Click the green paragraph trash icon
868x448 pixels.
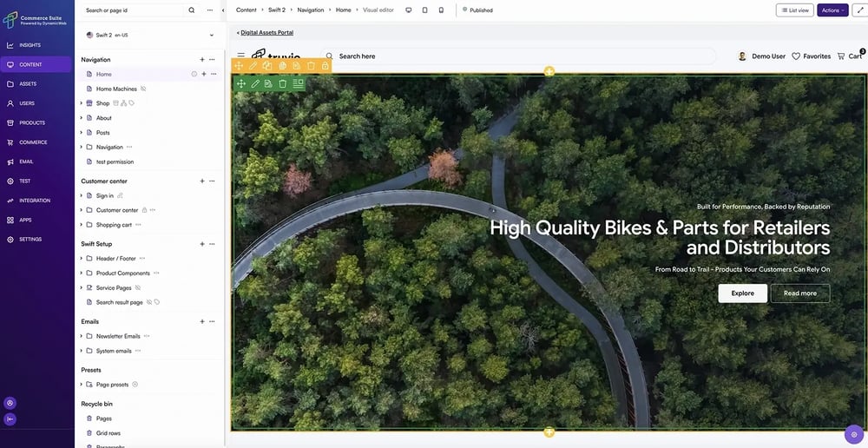pos(283,83)
